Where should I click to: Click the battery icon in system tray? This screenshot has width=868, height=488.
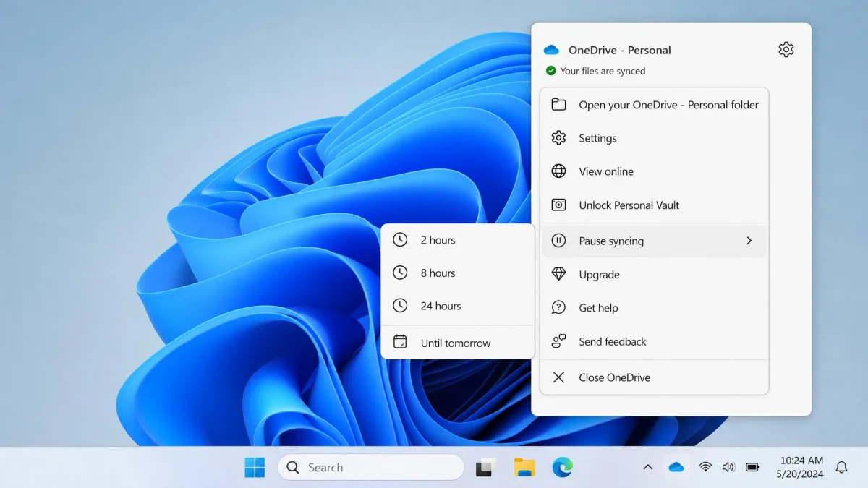pos(753,468)
